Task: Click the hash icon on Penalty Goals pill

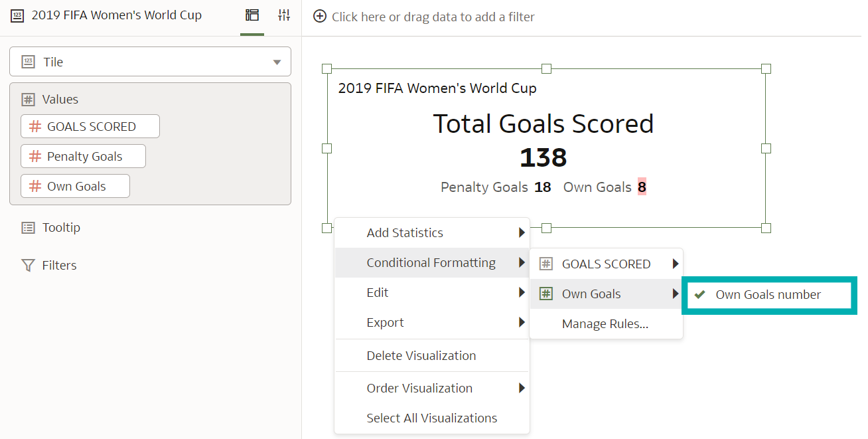Action: pyautogui.click(x=35, y=156)
